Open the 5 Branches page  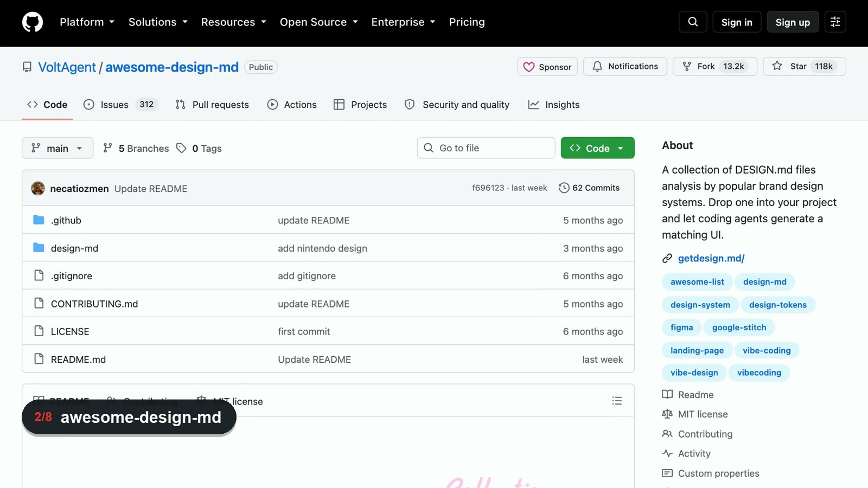pos(136,148)
